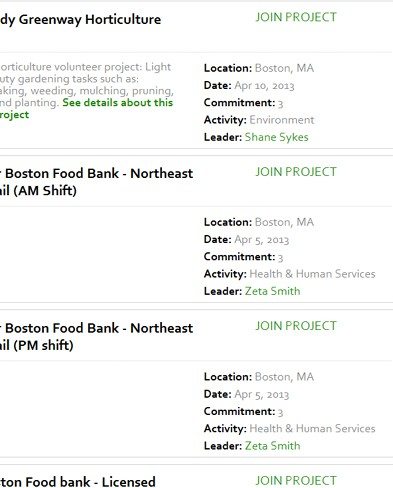Open Zeta Smith under PM shift project
This screenshot has height=488, width=393.
(272, 446)
